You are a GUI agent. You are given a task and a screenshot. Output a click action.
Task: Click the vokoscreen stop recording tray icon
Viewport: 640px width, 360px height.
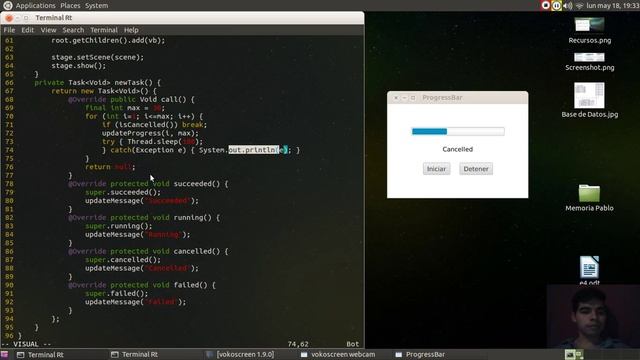tap(546, 5)
